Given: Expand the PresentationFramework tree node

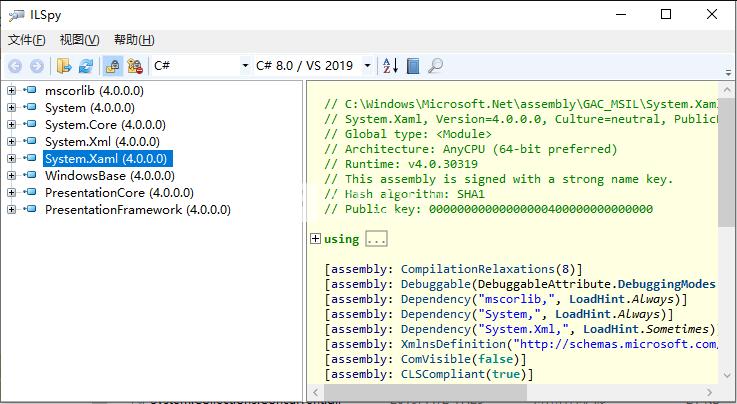Looking at the screenshot, I should pos(12,210).
